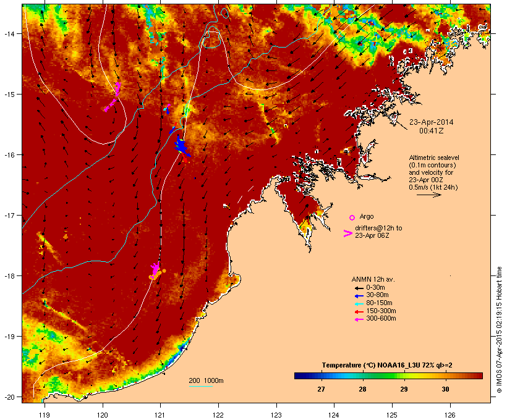Screen dimensions: 507x420
Task: Click the temperature color bar at 27
Action: (321, 376)
